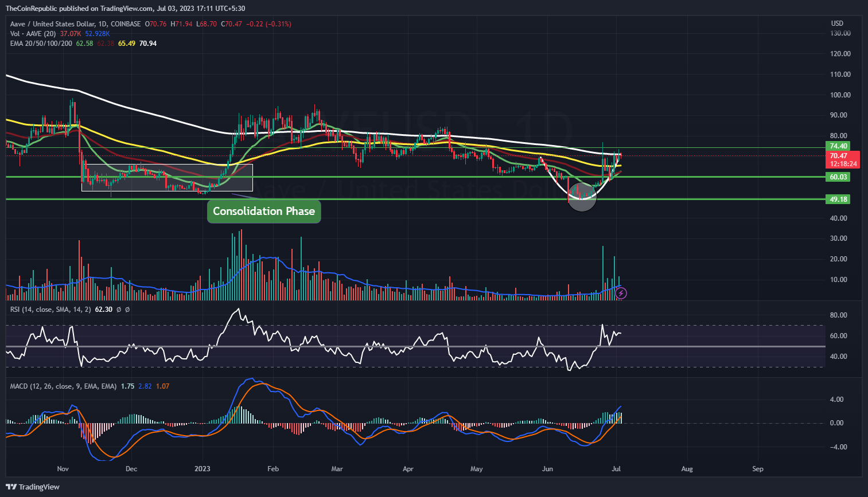Click the 60.03 green price label
The height and width of the screenshot is (497, 868).
[x=838, y=177]
